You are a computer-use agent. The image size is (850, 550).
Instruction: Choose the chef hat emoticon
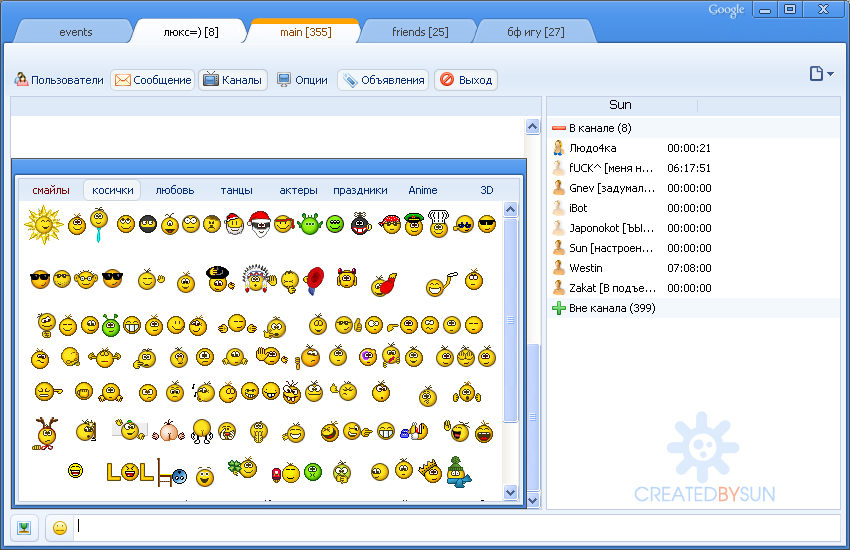(x=438, y=224)
